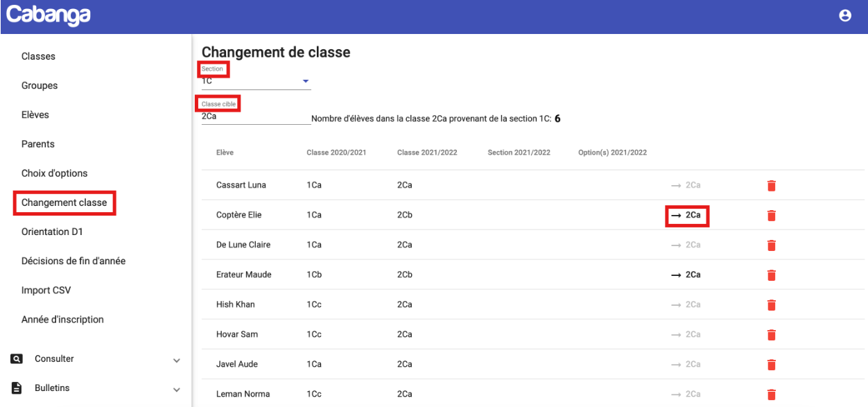Delete the Cassart Luna row
Image resolution: width=868 pixels, height=407 pixels.
pyautogui.click(x=771, y=185)
